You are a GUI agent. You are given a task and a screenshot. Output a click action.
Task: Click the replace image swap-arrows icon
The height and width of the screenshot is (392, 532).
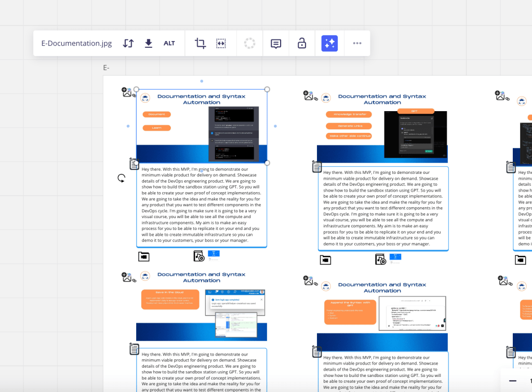(x=128, y=44)
